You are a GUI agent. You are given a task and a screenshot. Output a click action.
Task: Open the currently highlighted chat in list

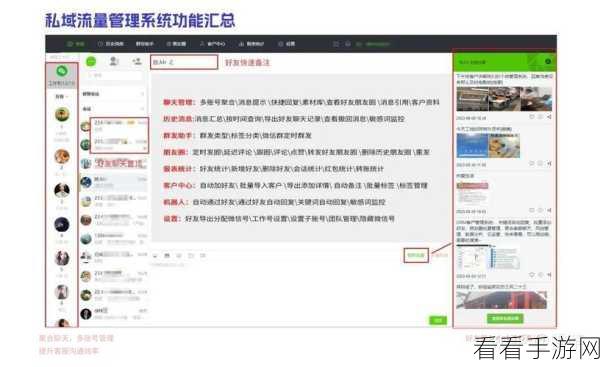114,182
